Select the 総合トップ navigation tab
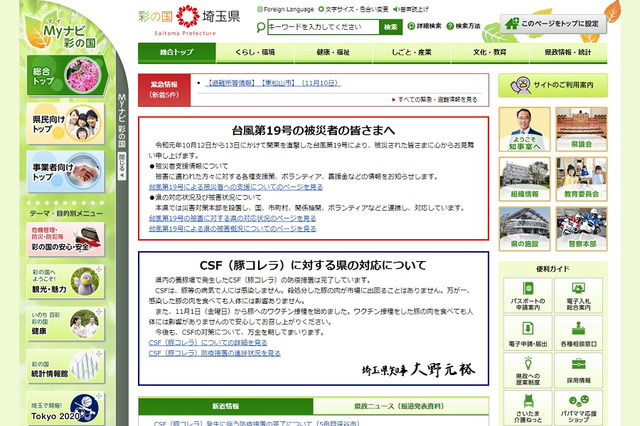 tap(177, 53)
